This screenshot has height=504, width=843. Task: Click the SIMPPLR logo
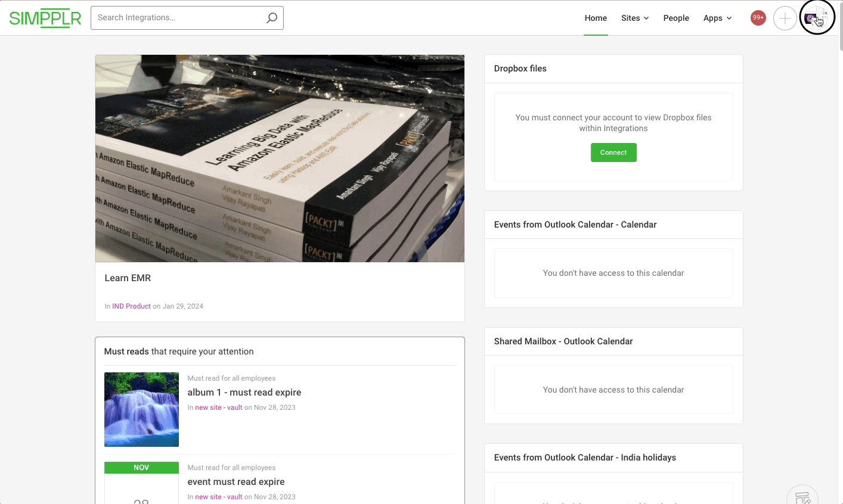[x=45, y=18]
